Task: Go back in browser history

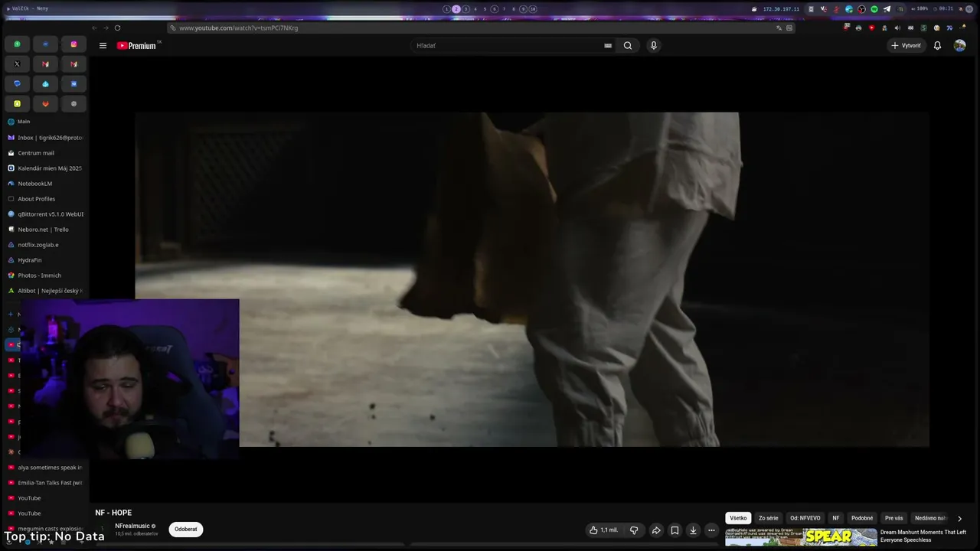Action: [94, 28]
